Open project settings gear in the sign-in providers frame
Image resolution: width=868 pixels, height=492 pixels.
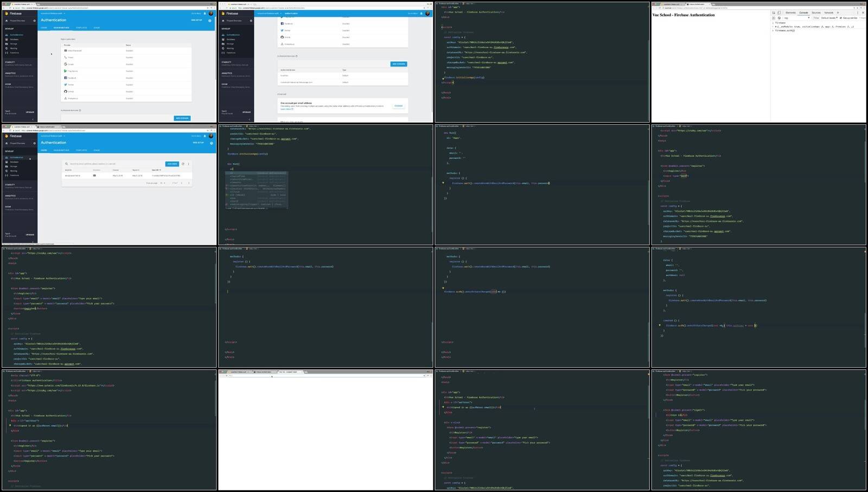[34, 21]
